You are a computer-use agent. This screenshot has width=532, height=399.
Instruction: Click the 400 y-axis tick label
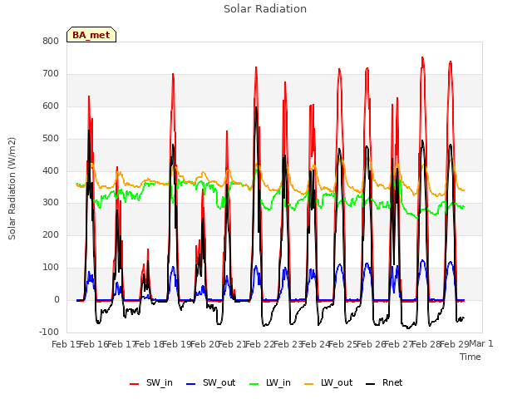51,170
